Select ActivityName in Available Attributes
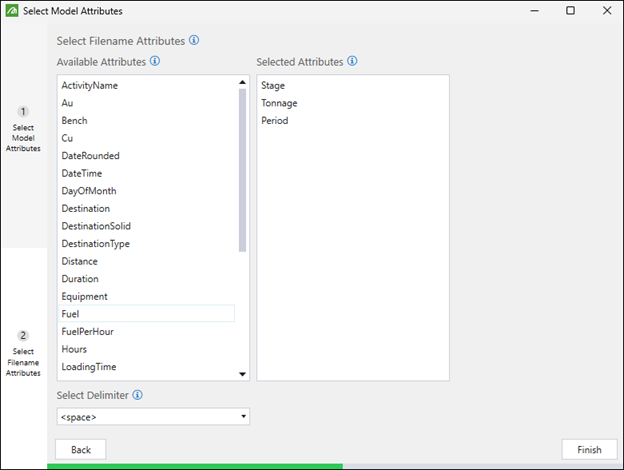624x470 pixels. [146, 86]
